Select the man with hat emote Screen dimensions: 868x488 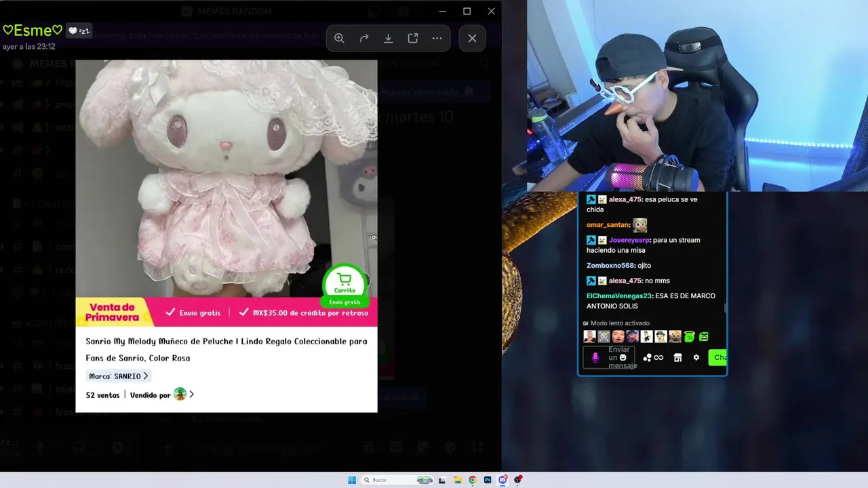pyautogui.click(x=661, y=336)
